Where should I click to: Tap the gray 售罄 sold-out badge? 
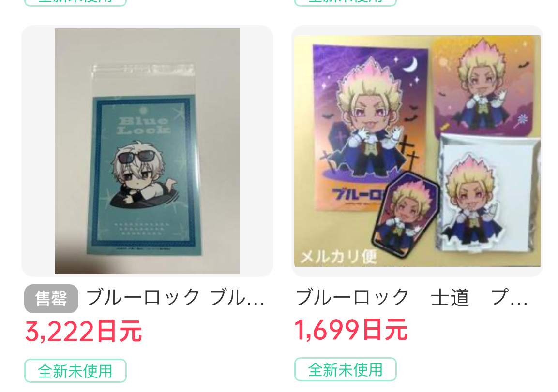click(51, 299)
